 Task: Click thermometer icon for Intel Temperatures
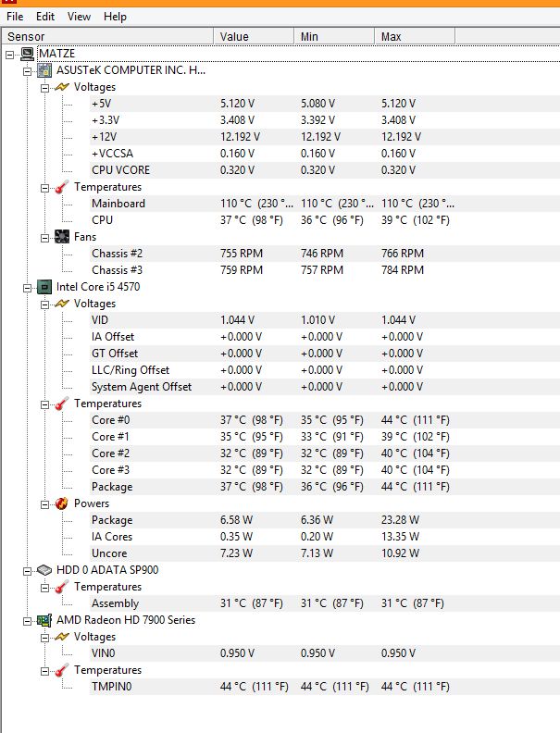(x=62, y=404)
